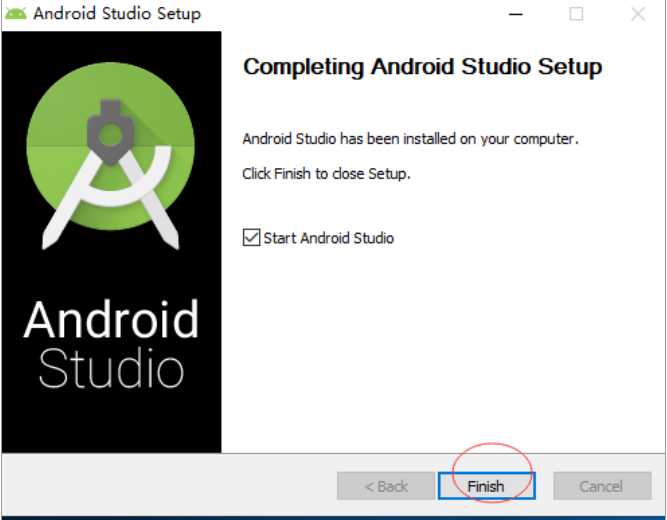Click the greyed-out Back button
The width and height of the screenshot is (667, 520).
[386, 486]
